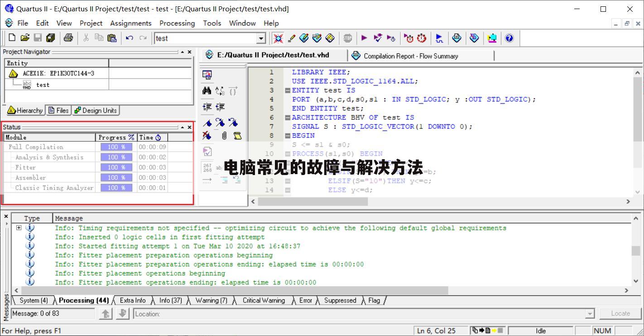The image size is (644, 336).
Task: Show the Critical Warning messages tab
Action: click(264, 300)
